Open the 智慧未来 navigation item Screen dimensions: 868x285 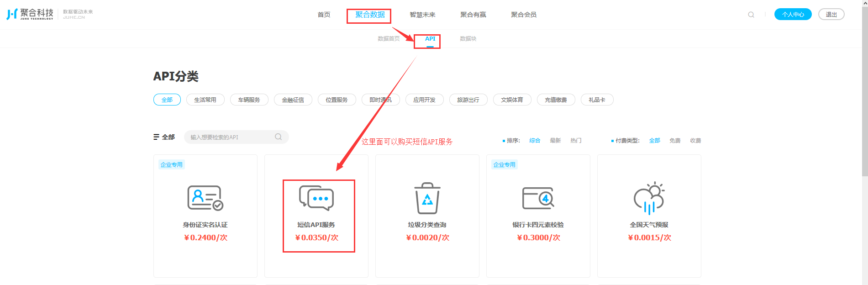point(422,15)
